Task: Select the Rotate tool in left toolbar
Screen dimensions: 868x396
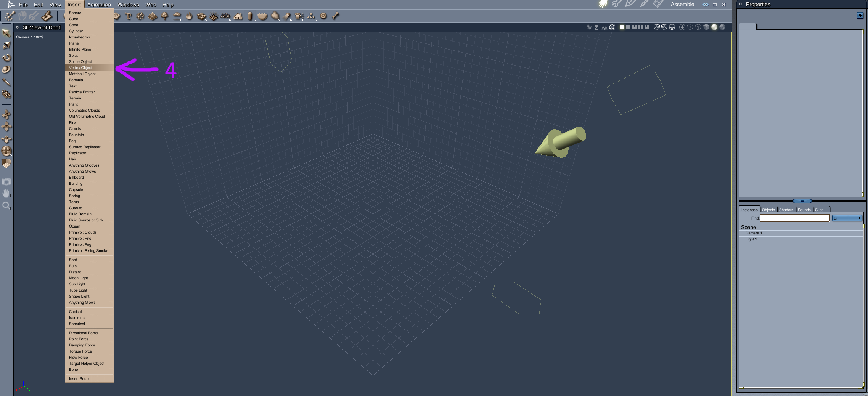Action: pyautogui.click(x=6, y=58)
